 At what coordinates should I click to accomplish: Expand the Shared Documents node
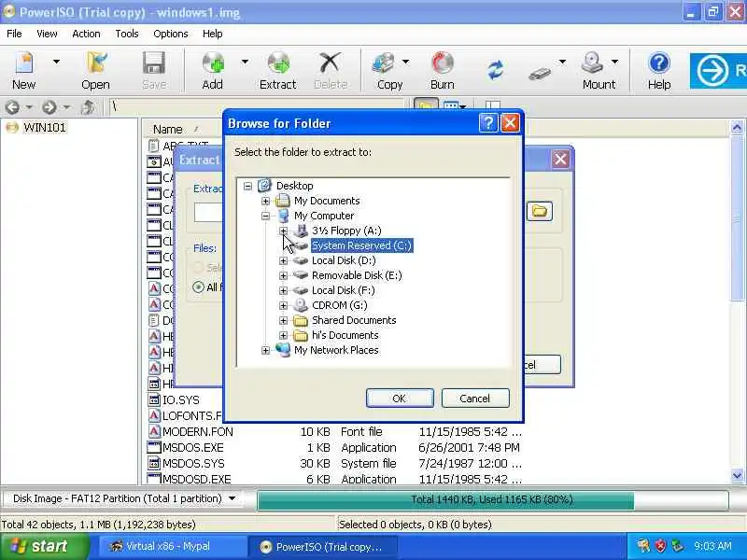284,320
